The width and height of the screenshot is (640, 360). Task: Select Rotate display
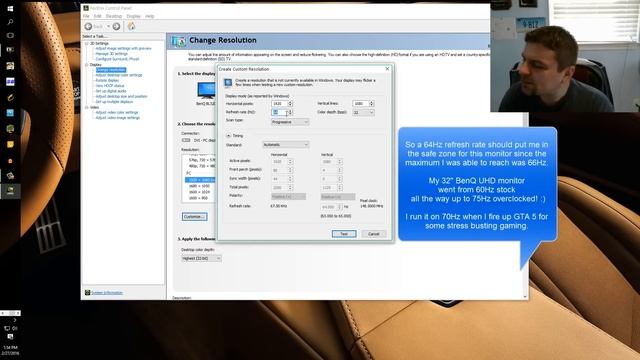coord(107,81)
